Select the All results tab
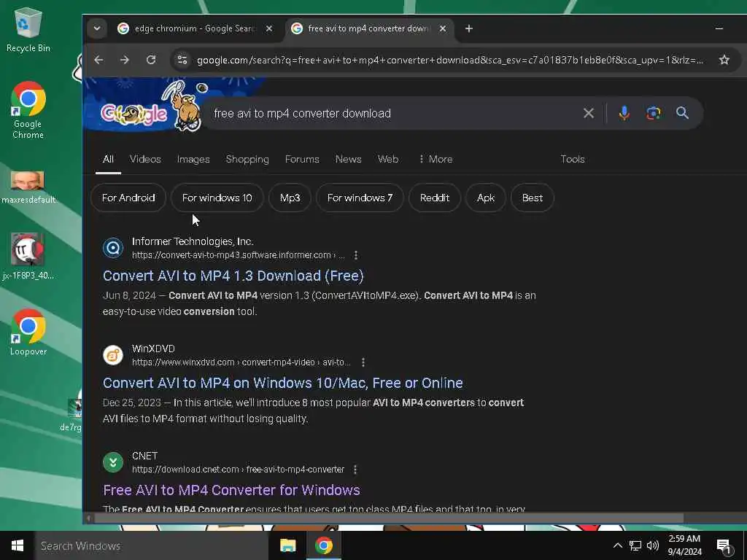 click(x=108, y=159)
